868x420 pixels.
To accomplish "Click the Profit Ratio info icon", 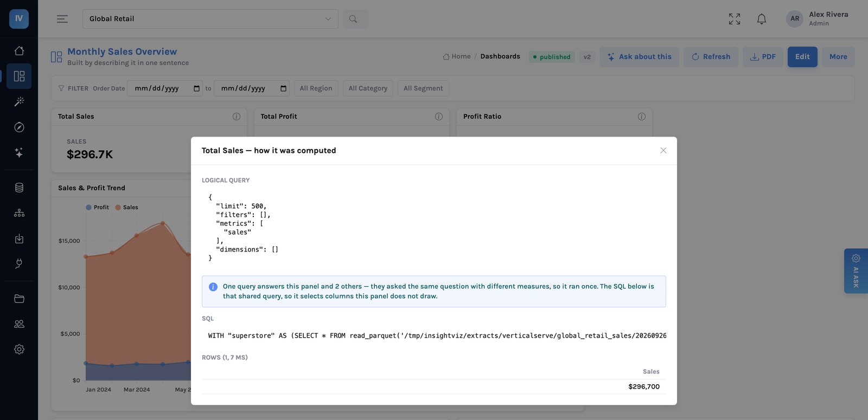I will [642, 117].
